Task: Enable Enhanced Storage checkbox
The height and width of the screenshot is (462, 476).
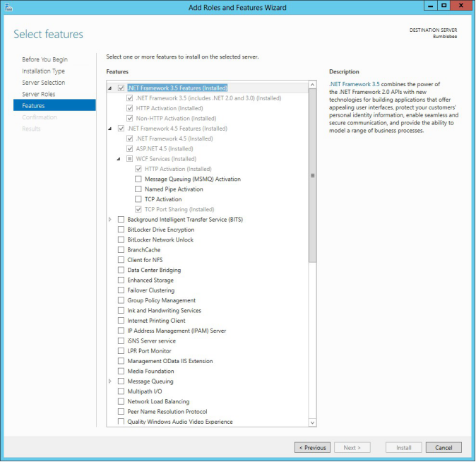Action: [x=121, y=280]
